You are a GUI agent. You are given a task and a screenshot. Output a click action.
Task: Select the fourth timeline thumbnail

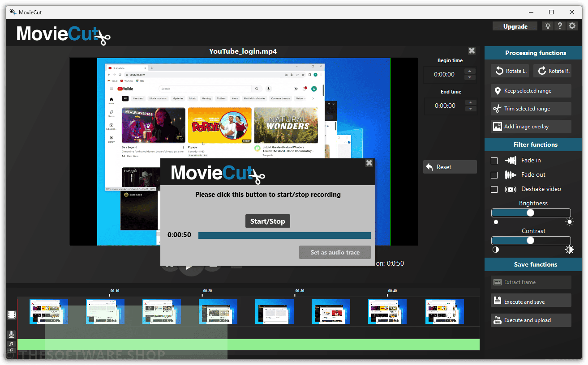tap(218, 311)
